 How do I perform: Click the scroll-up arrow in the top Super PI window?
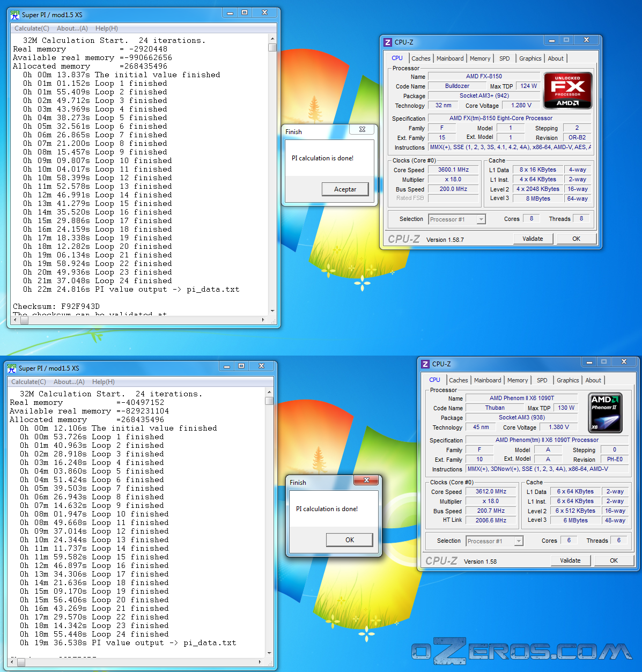(272, 39)
